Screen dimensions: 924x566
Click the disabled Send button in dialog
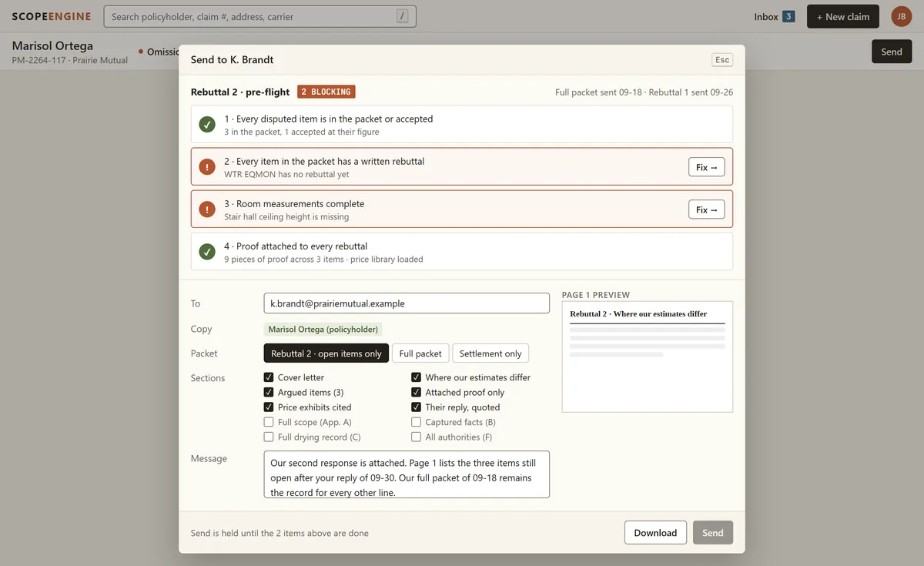pos(713,533)
